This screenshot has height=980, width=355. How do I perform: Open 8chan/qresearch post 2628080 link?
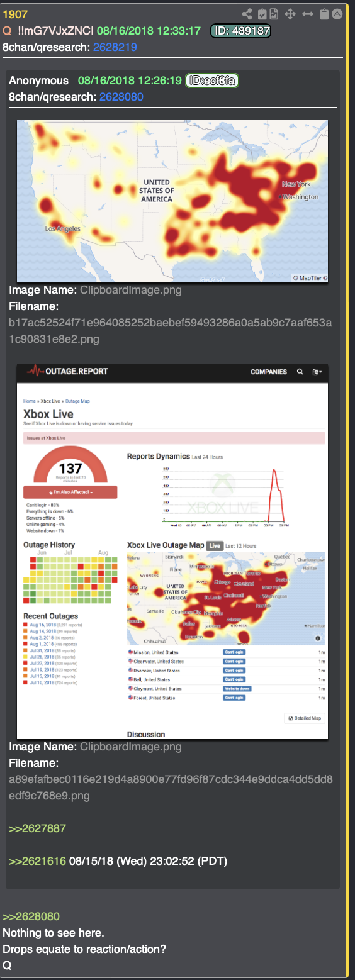121,97
